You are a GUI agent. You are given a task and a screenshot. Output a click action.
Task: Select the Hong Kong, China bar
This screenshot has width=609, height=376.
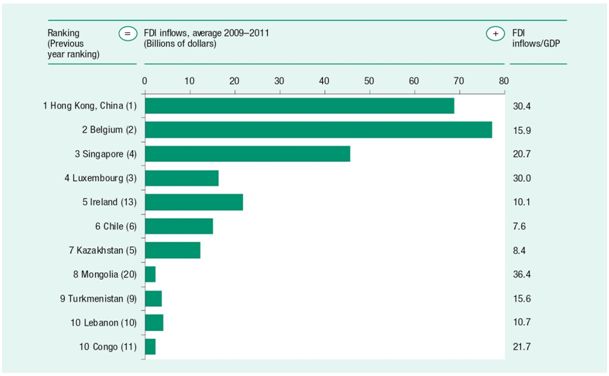click(x=299, y=106)
